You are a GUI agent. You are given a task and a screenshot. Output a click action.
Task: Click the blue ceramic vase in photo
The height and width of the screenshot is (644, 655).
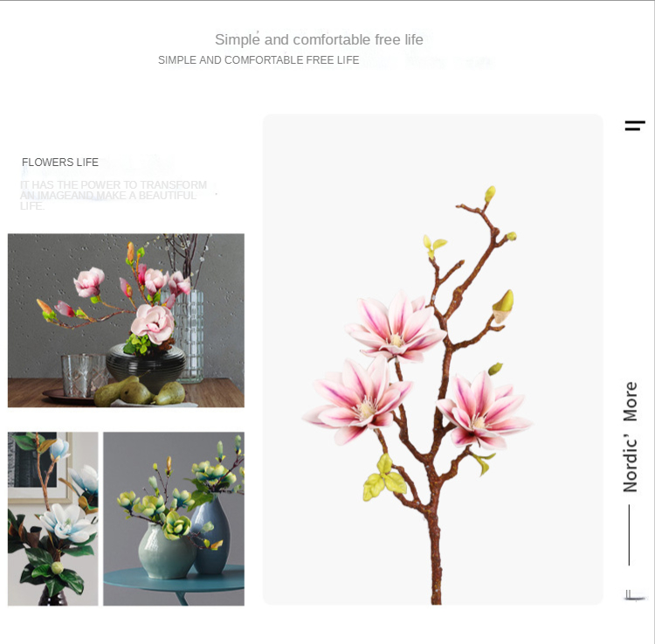click(211, 535)
